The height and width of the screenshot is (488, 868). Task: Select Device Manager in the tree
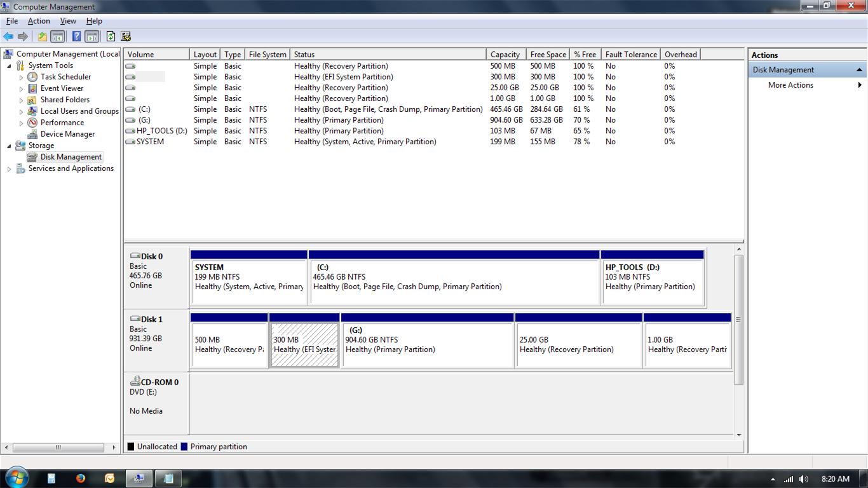(x=67, y=134)
